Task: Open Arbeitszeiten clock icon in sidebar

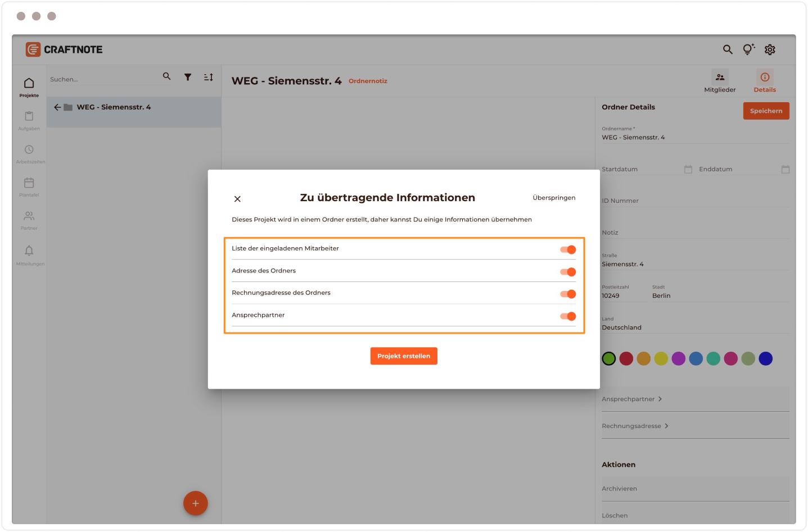Action: click(x=29, y=149)
